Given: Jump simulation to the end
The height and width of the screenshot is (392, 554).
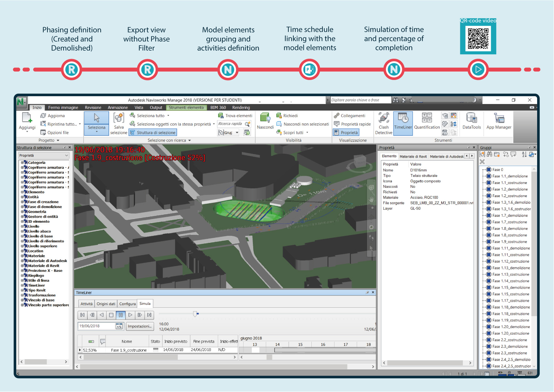Looking at the screenshot, I should pos(149,315).
